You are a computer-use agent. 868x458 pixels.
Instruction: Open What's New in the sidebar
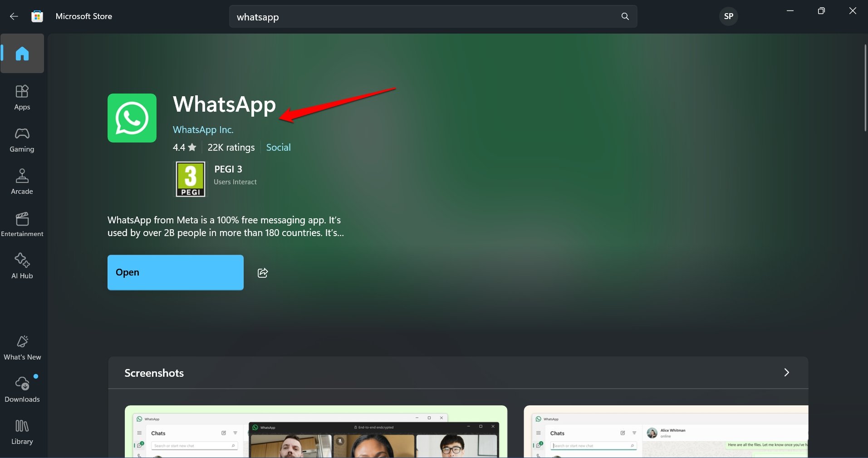22,348
